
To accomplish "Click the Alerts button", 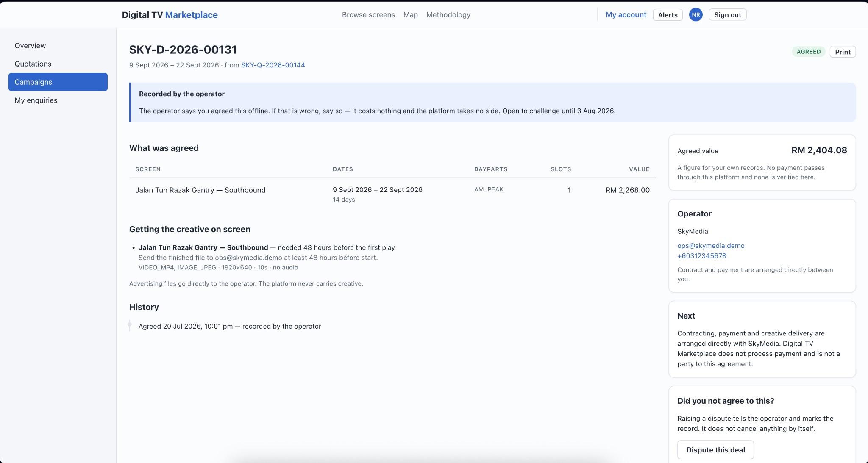I will click(x=668, y=15).
